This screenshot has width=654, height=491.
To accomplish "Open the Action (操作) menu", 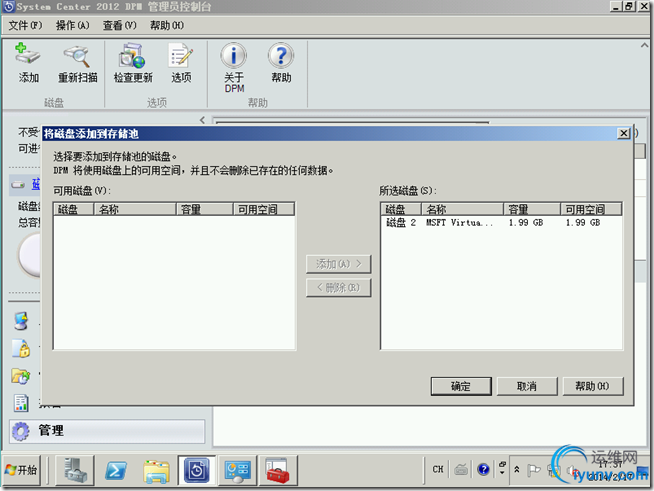I will (73, 25).
